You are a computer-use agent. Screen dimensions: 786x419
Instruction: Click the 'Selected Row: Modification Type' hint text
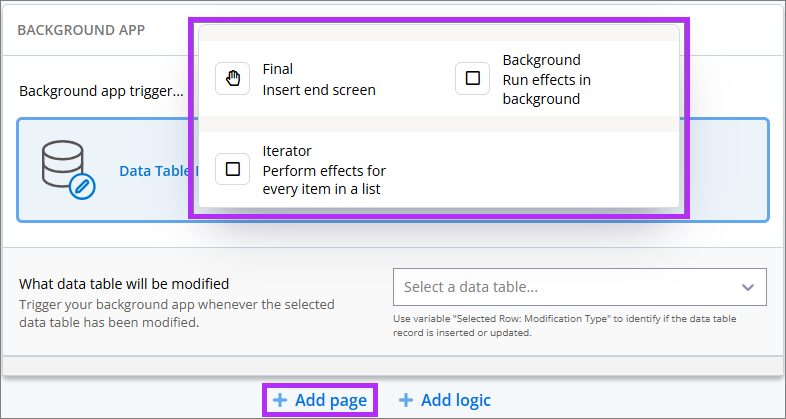coord(565,325)
